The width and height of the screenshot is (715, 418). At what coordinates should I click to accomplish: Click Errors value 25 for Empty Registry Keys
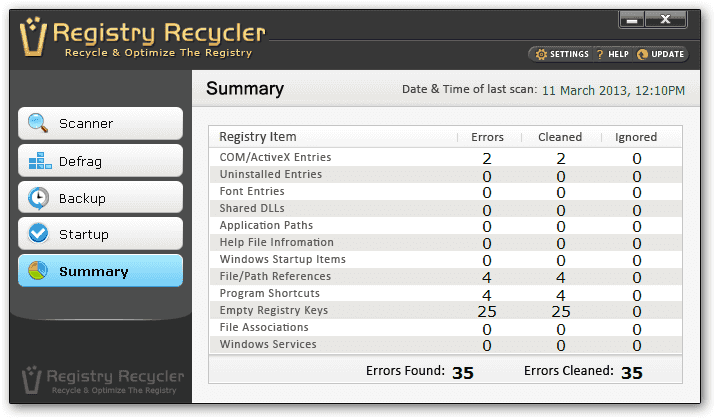(487, 311)
